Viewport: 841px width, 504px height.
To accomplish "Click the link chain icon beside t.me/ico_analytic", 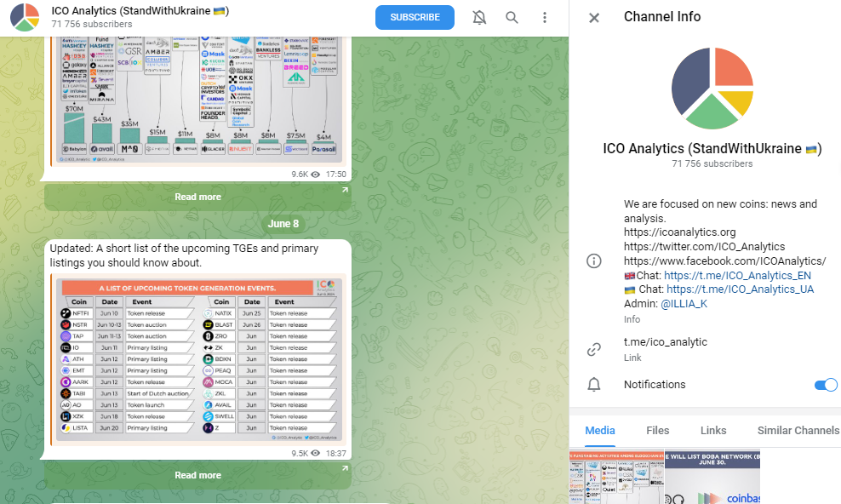I will [594, 347].
